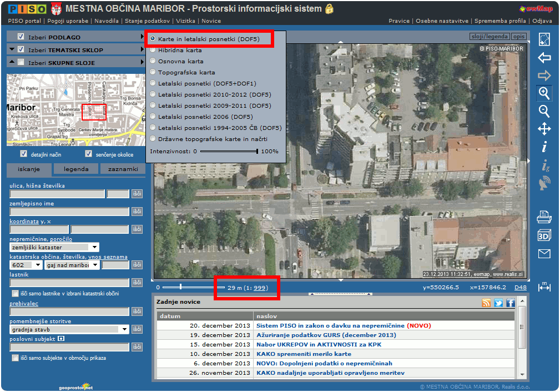Image resolution: width=560 pixels, height=392 pixels.
Task: Open the RSS feed icon in news
Action: coord(486,303)
